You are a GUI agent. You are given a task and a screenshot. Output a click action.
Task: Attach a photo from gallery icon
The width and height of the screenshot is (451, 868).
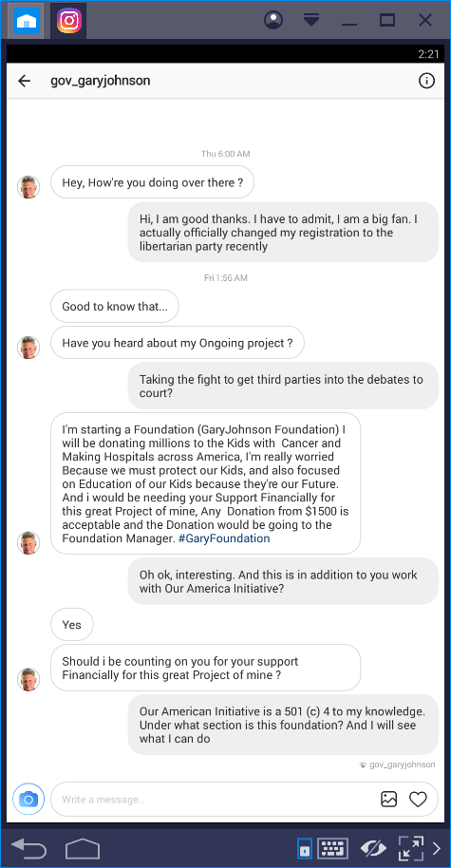coord(389,799)
